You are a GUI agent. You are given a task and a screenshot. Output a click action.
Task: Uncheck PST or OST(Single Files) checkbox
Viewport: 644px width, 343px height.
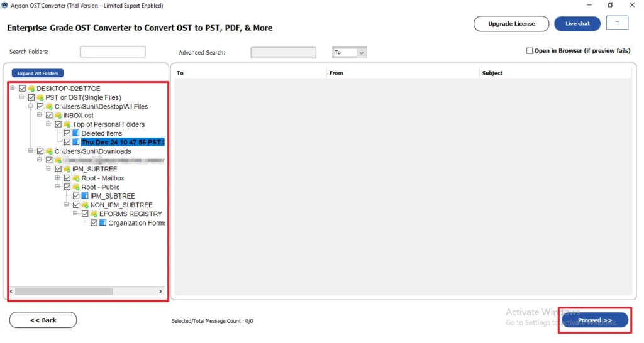[x=31, y=97]
